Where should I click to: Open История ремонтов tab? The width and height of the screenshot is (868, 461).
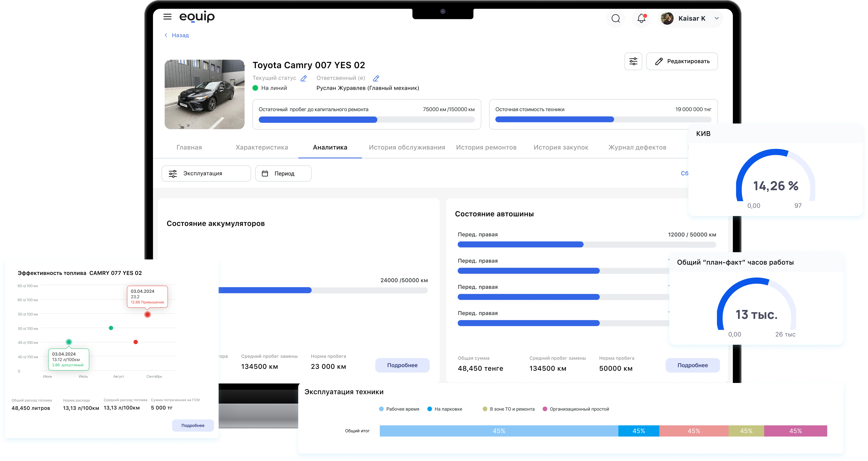tap(486, 147)
